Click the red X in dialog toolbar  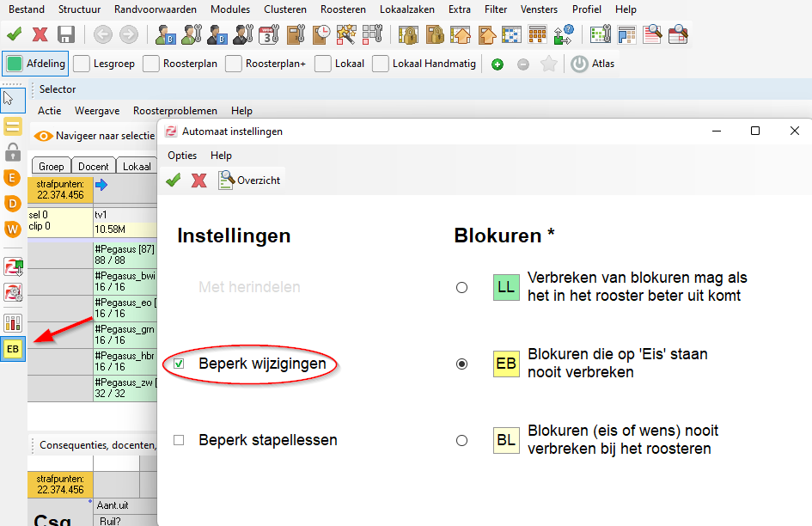click(198, 180)
